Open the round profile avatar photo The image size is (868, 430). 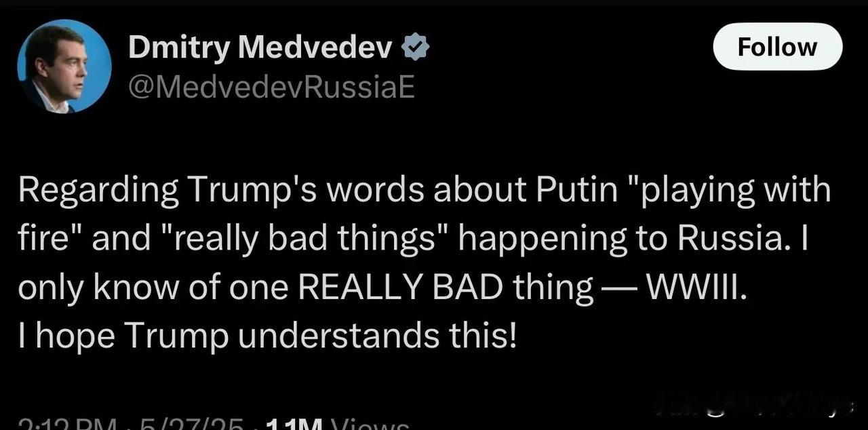click(64, 66)
